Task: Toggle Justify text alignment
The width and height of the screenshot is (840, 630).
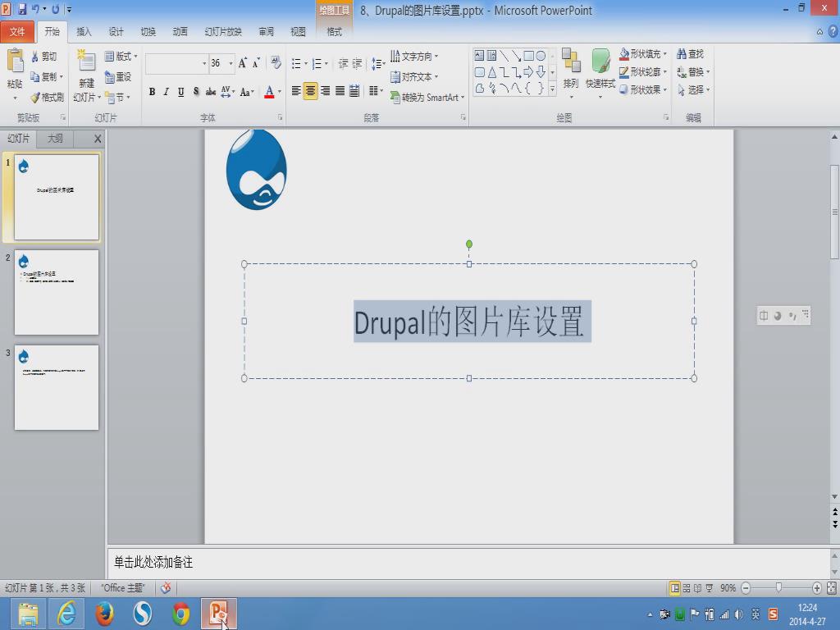Action: click(340, 91)
